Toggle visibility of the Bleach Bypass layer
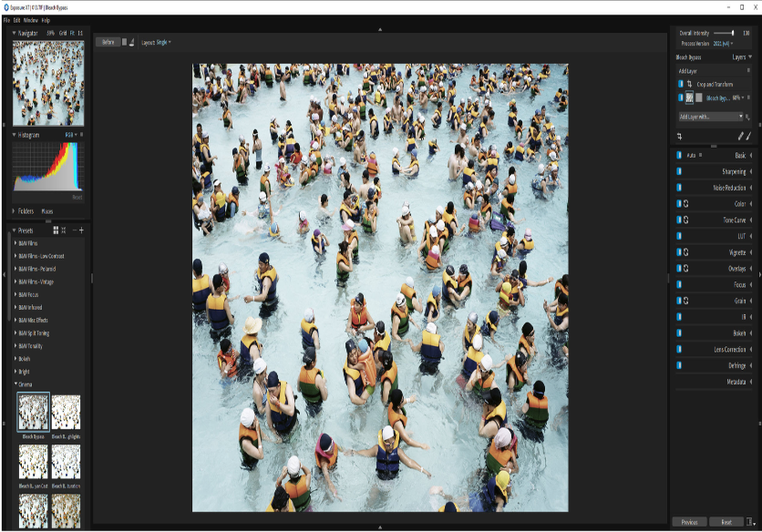This screenshot has width=762, height=532. [x=680, y=97]
